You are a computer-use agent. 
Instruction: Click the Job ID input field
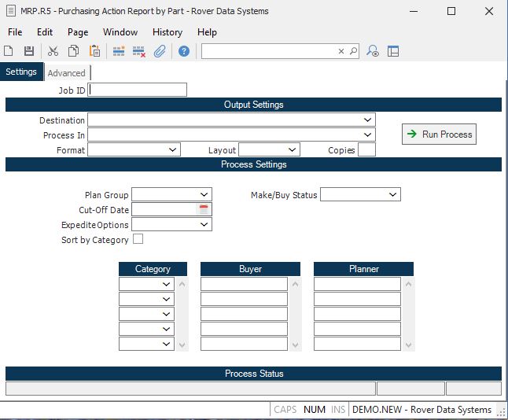pos(138,90)
